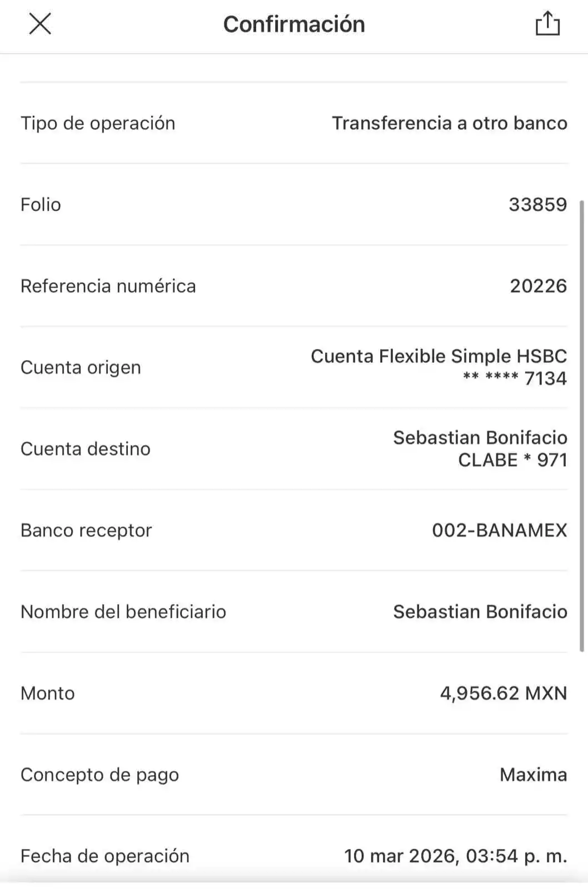The image size is (588, 889).
Task: Tap the Confirmación header title
Action: click(x=293, y=24)
